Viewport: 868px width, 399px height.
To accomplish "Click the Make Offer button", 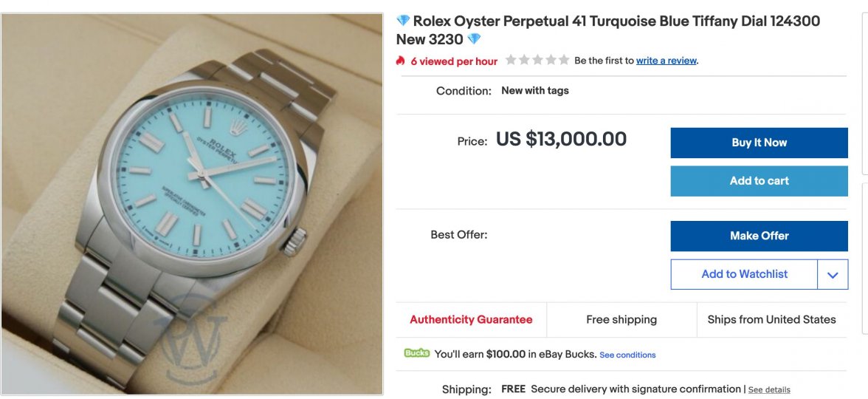I will click(759, 236).
